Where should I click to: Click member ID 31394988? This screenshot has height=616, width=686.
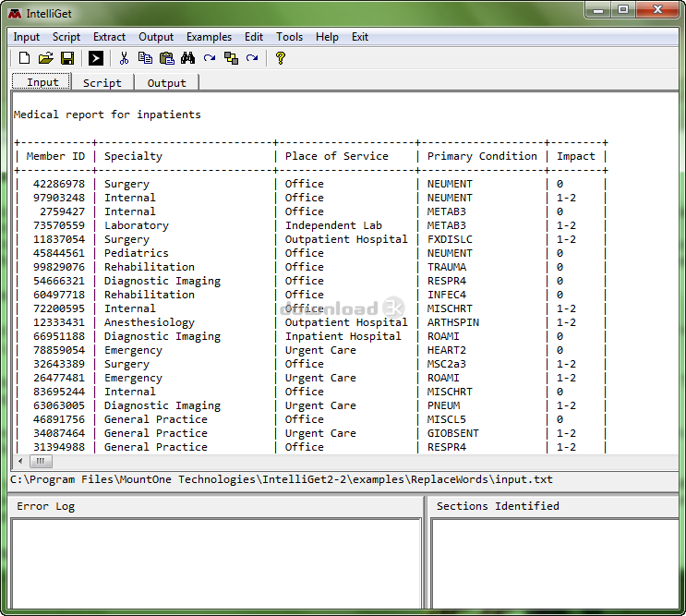tap(59, 447)
